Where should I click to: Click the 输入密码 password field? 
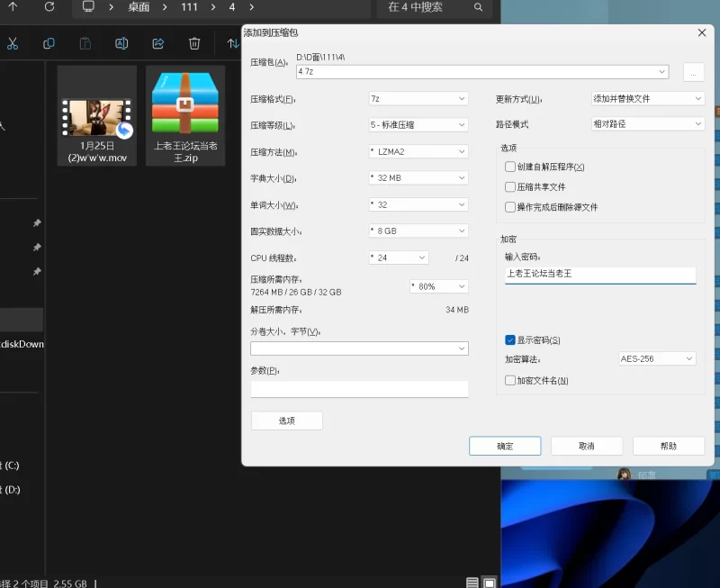[599, 274]
